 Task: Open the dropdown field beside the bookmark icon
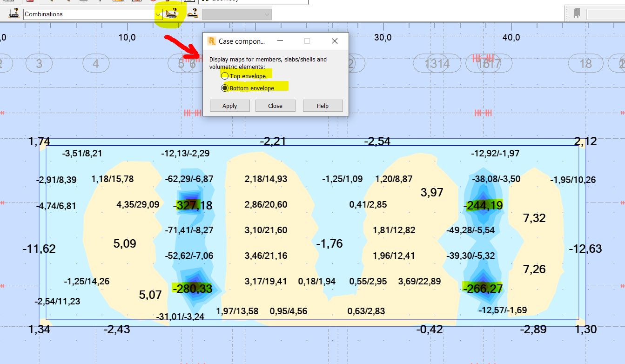click(605, 13)
